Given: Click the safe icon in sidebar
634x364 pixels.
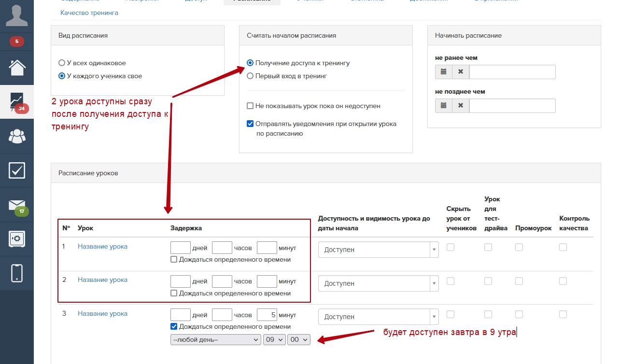Looking at the screenshot, I should tap(17, 238).
